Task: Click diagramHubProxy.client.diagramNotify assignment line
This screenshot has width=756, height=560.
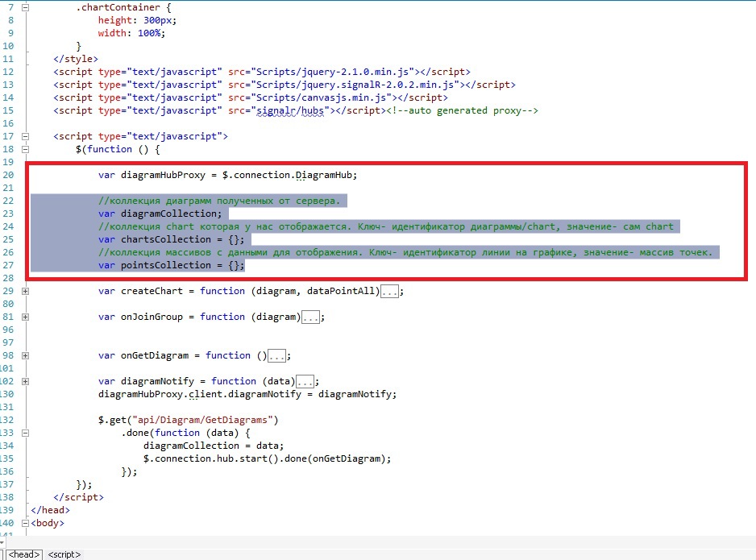Action: [x=247, y=394]
